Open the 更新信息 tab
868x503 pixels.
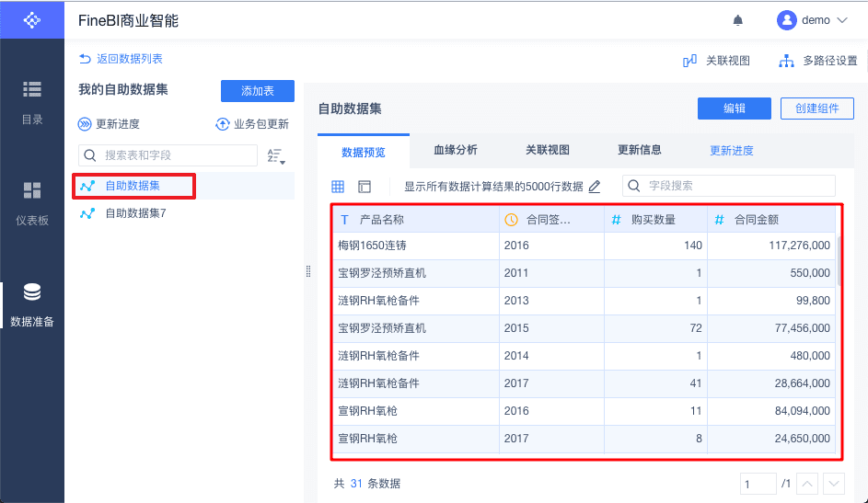640,150
